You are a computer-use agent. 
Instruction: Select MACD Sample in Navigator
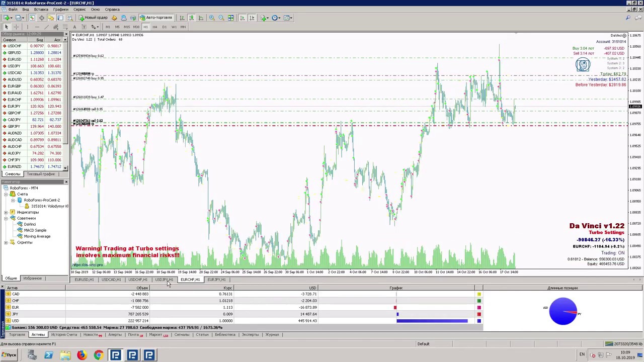point(35,230)
